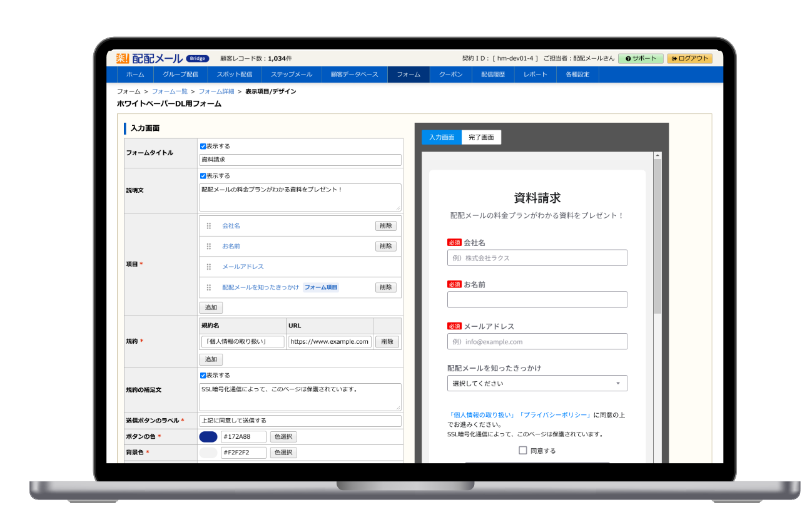Delete the お名前 item
The height and width of the screenshot is (529, 812).
[x=386, y=247]
